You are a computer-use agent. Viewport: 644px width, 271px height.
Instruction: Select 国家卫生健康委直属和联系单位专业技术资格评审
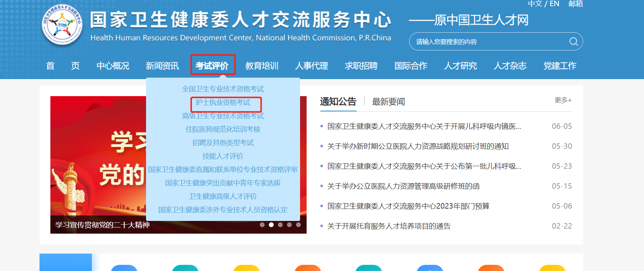point(223,169)
